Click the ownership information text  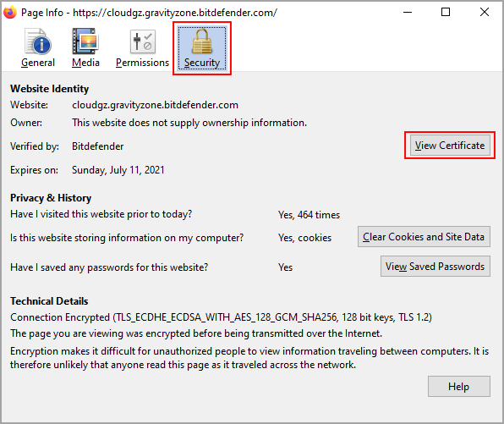pyautogui.click(x=189, y=123)
